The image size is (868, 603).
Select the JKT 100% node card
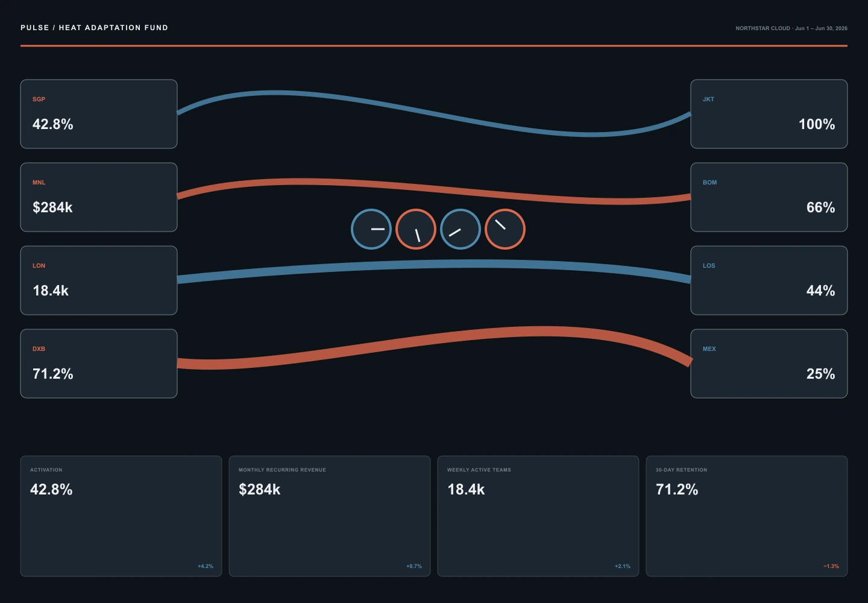click(769, 114)
